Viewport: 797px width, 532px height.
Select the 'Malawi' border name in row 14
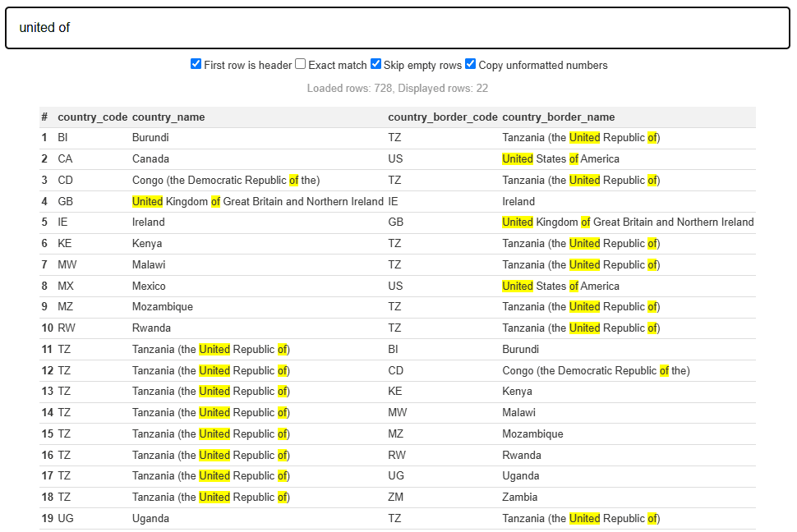pos(518,413)
